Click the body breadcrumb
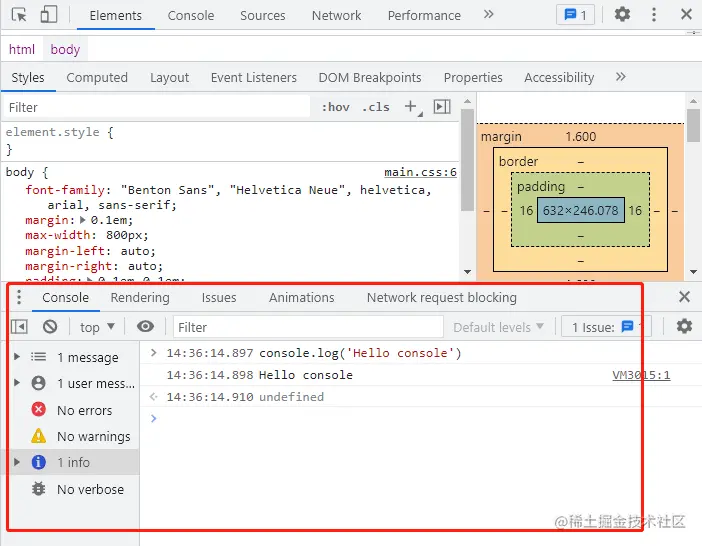Screen dimensions: 702x546 click(x=65, y=49)
